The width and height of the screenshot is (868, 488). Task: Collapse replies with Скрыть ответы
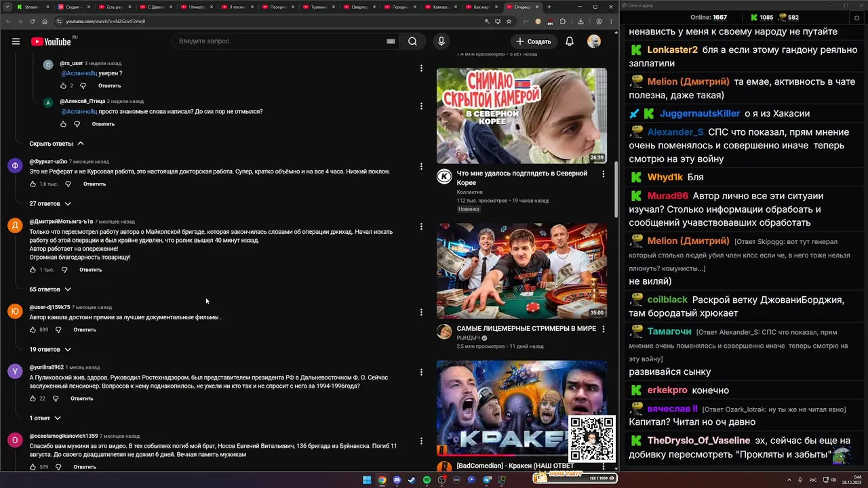coord(57,144)
